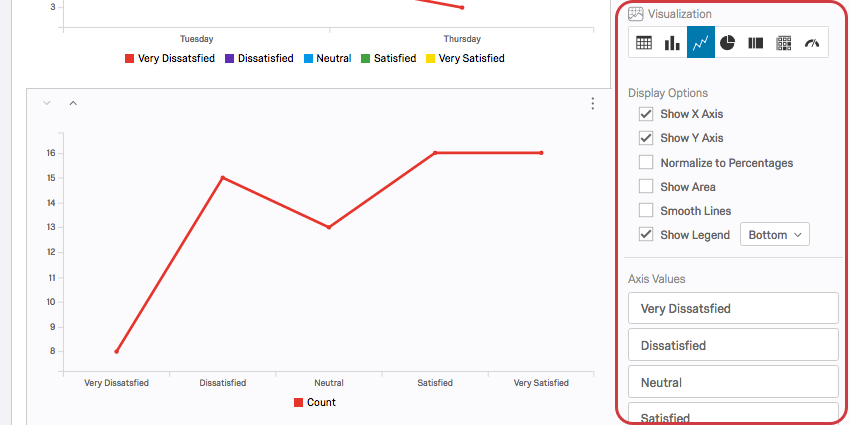Click the down chevron above the chart
The image size is (850, 425).
(46, 103)
